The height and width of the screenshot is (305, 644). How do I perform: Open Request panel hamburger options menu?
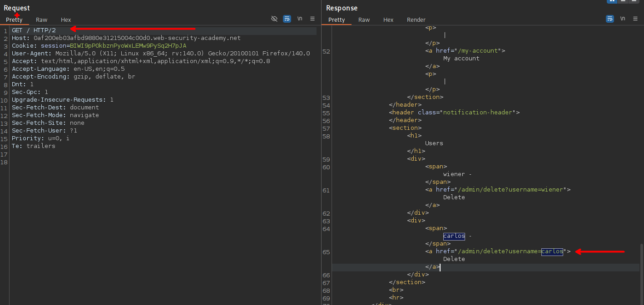312,19
